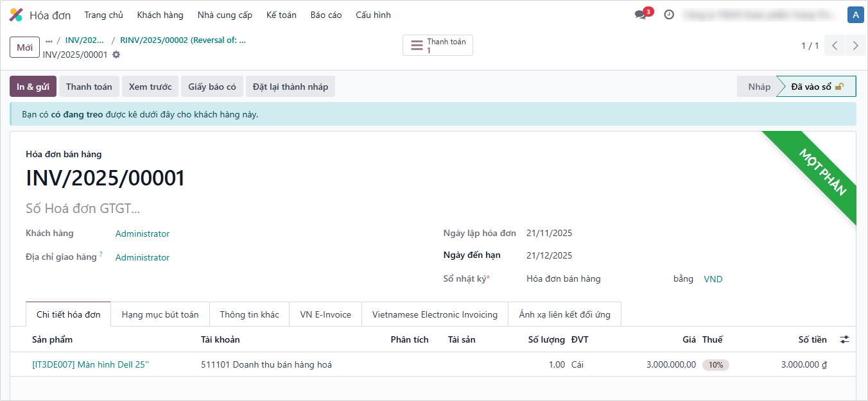Open the gear actions menu beside INV/2025/00001
The image size is (868, 401).
point(116,55)
